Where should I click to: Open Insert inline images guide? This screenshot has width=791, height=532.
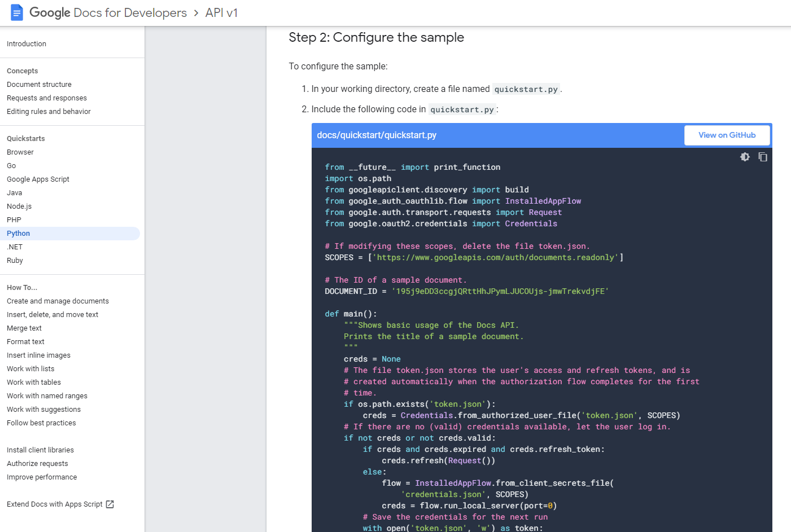[x=38, y=355]
